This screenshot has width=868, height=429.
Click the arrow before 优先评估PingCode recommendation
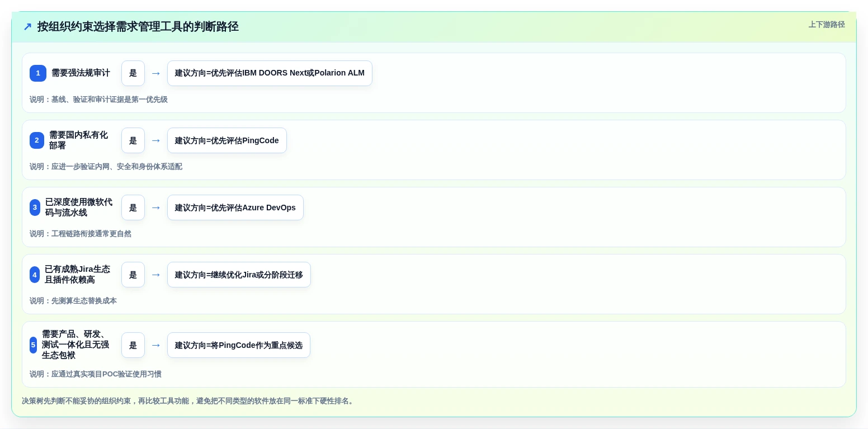[156, 140]
